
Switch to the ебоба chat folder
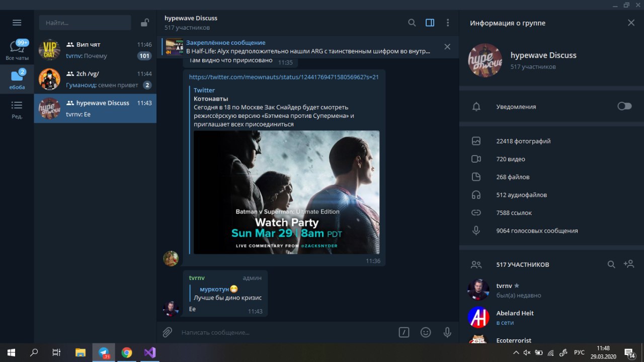tap(17, 79)
